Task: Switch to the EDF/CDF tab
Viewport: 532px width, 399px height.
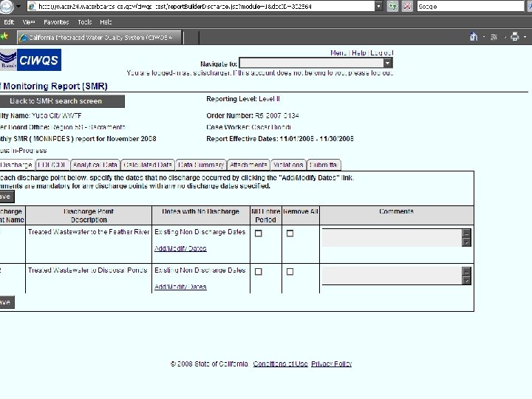Action: (52, 165)
